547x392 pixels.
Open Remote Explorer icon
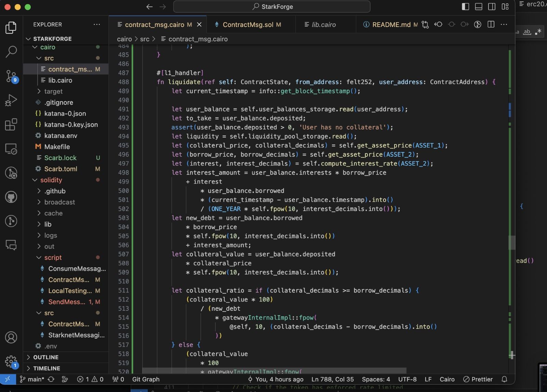11,149
